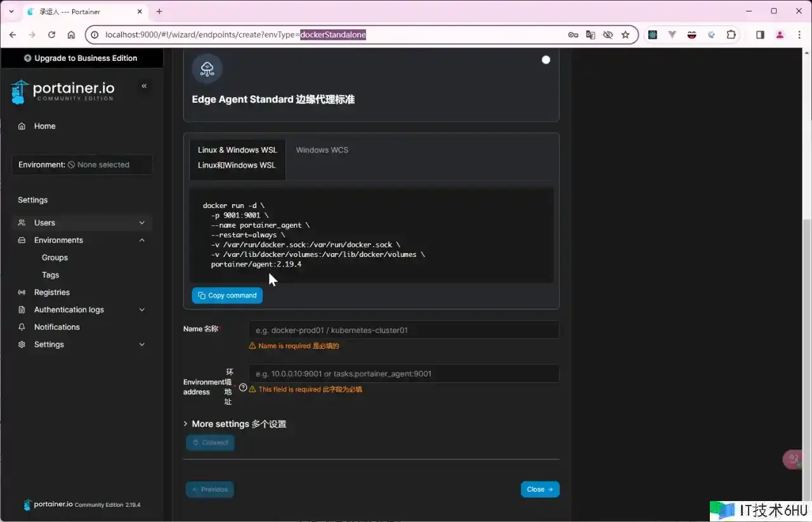Open a new browser tab
The width and height of the screenshot is (812, 522).
coord(159,11)
